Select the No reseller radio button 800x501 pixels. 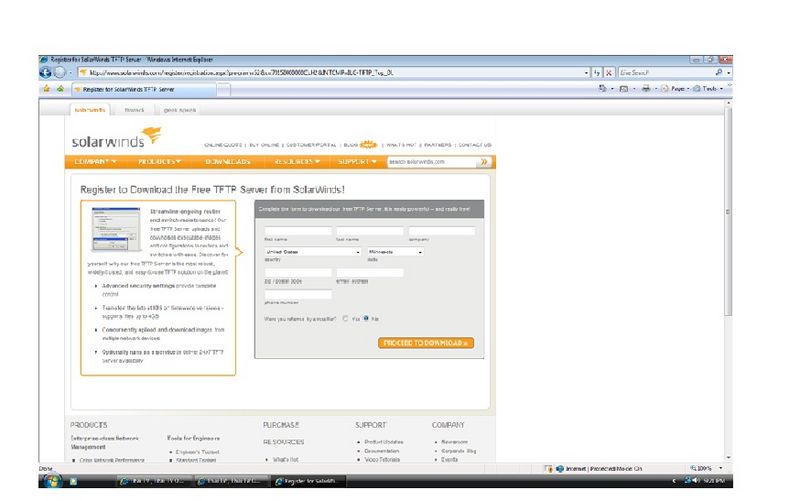coord(366,318)
